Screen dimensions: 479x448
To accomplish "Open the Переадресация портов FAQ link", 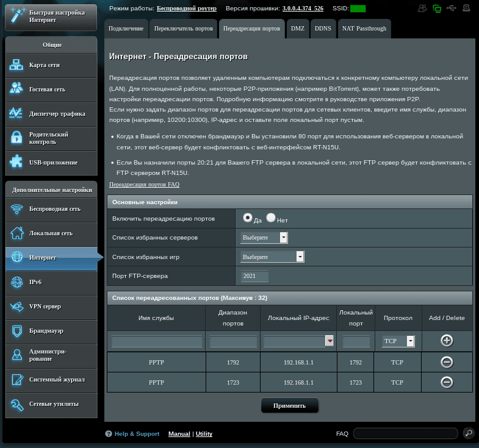I will pos(144,184).
